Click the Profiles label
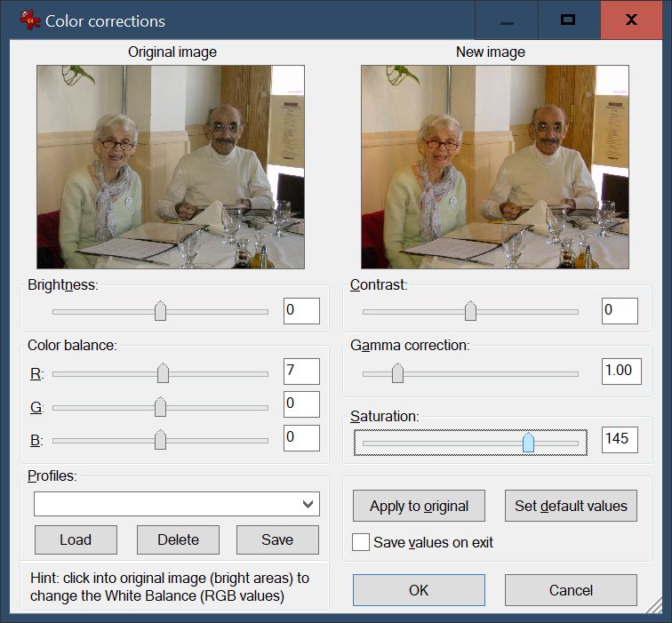The width and height of the screenshot is (672, 623). (52, 475)
